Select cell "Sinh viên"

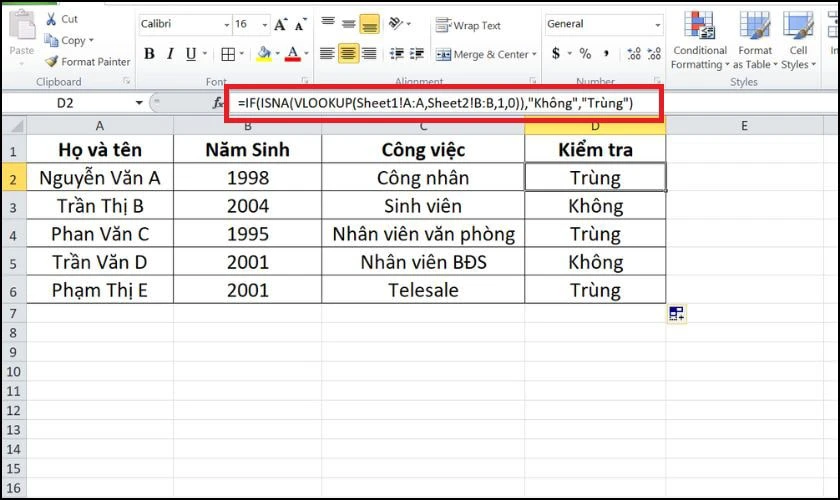click(x=423, y=205)
